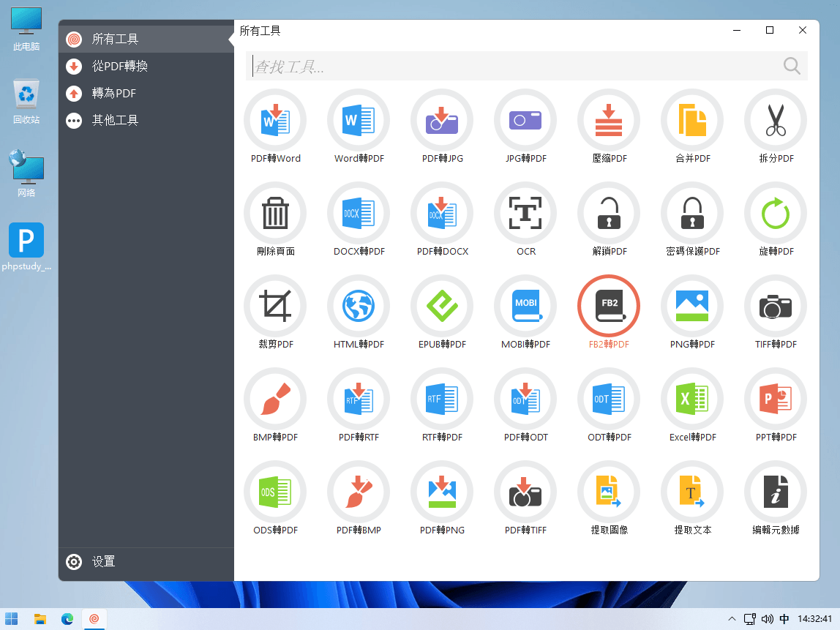Switch the 中 input method indicator
This screenshot has width=840, height=630.
tap(784, 619)
